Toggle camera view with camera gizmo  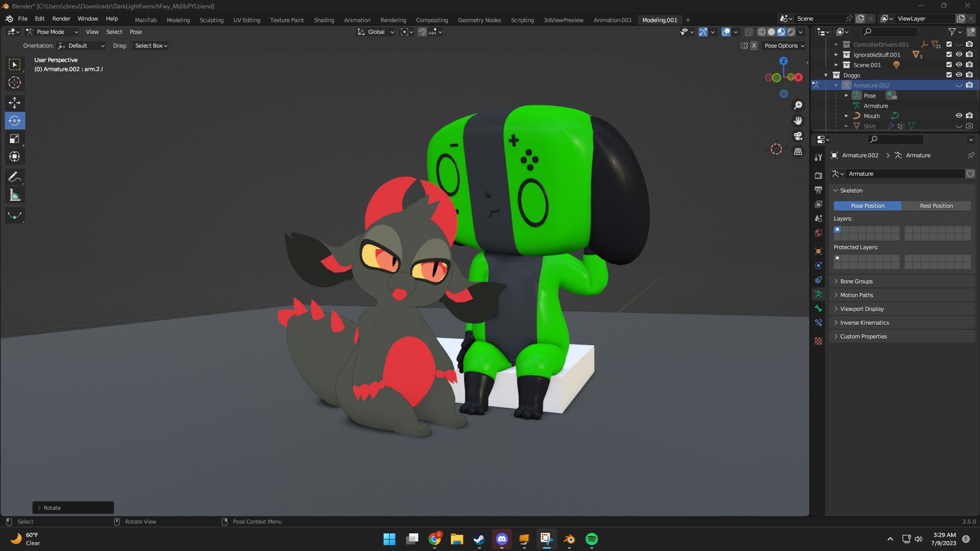[x=798, y=136]
